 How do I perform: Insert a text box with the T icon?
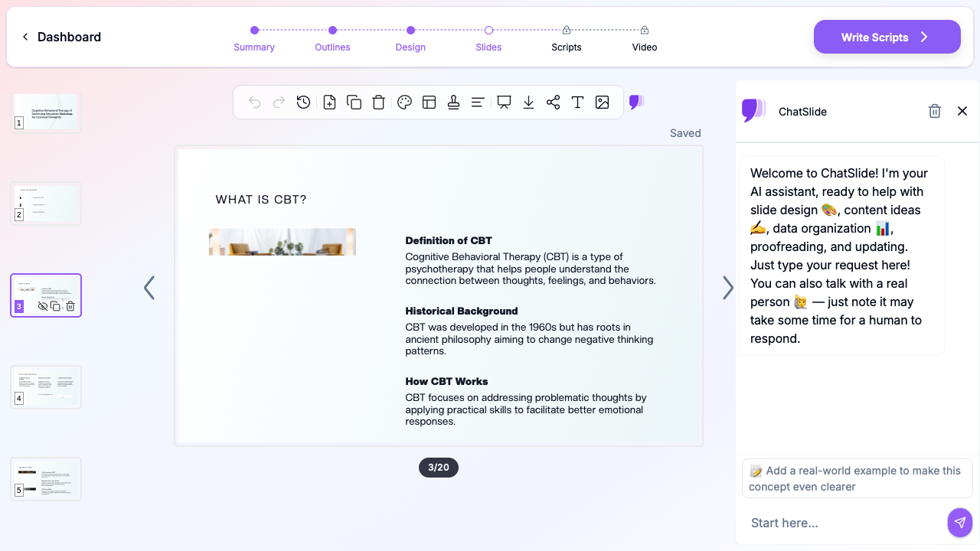pos(578,103)
